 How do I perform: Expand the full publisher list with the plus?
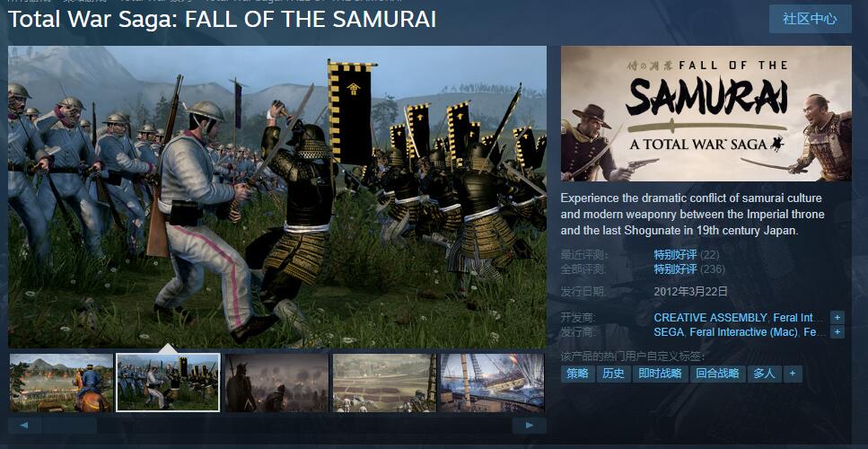point(837,332)
